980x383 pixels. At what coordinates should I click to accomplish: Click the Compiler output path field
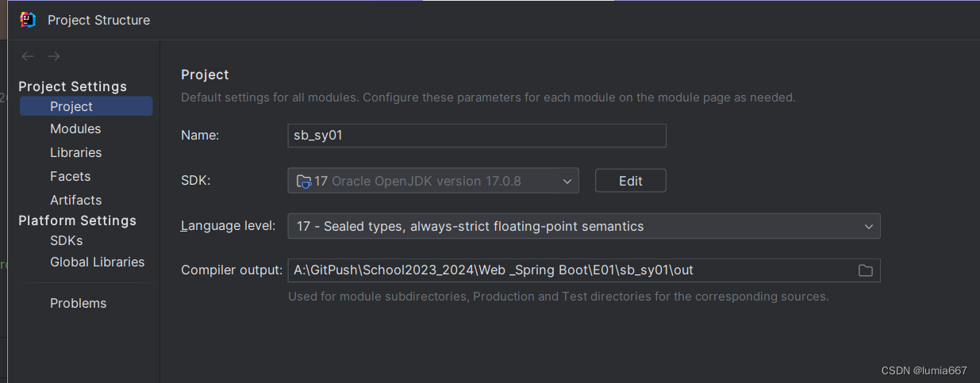click(x=567, y=270)
